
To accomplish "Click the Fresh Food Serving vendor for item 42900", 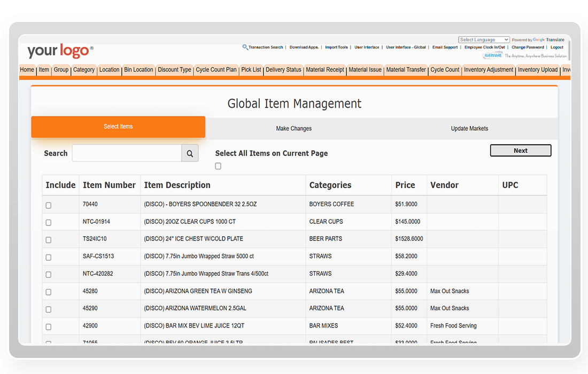I will (453, 326).
